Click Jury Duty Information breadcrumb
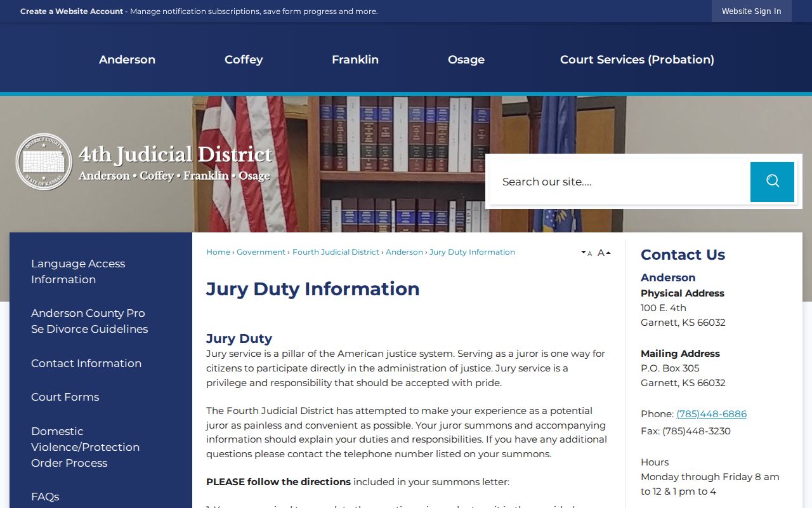 (x=472, y=252)
